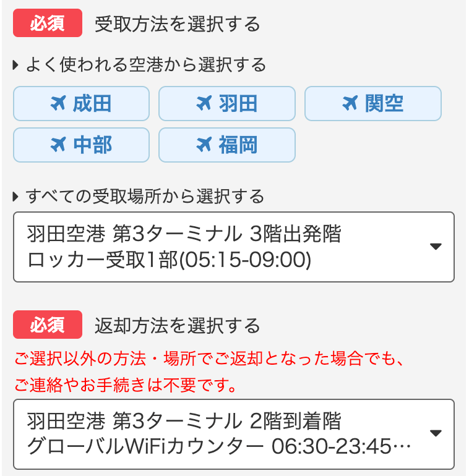Pick the 関空 airport label
This screenshot has width=469, height=476.
(x=384, y=103)
